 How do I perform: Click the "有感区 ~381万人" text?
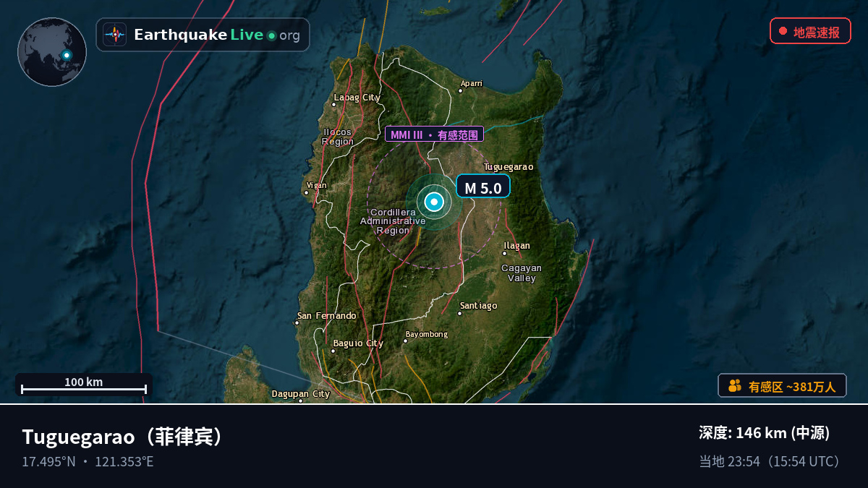[x=792, y=387]
